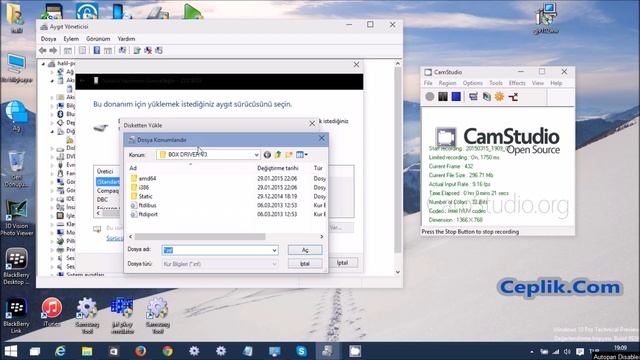The image size is (640, 360).
Task: Click the Aç button
Action: (x=305, y=250)
